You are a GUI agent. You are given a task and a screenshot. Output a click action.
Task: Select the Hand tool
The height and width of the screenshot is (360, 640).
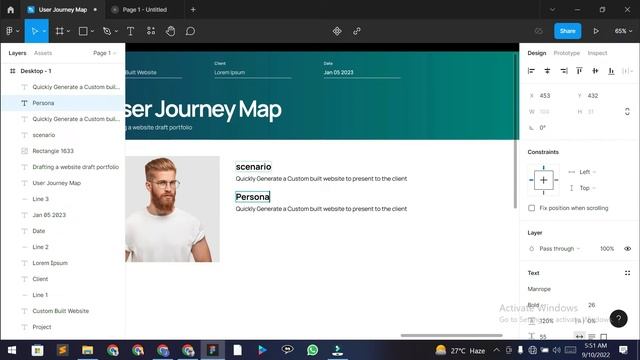click(171, 31)
